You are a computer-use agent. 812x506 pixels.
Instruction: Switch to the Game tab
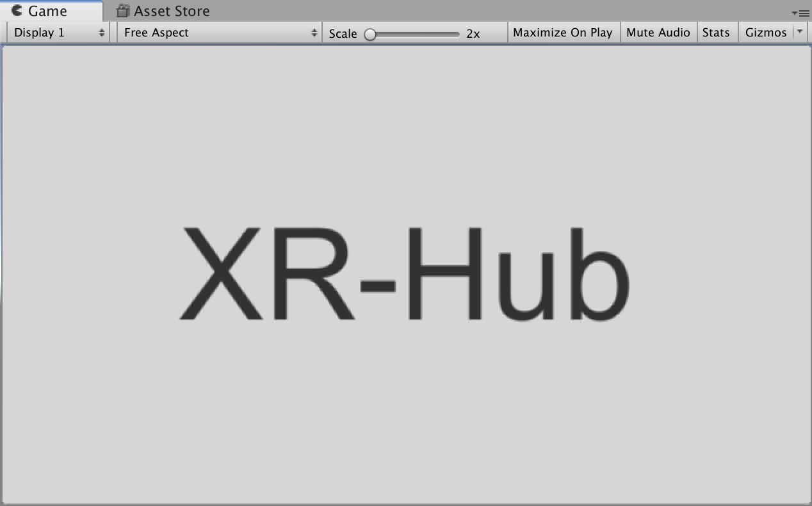(x=47, y=11)
